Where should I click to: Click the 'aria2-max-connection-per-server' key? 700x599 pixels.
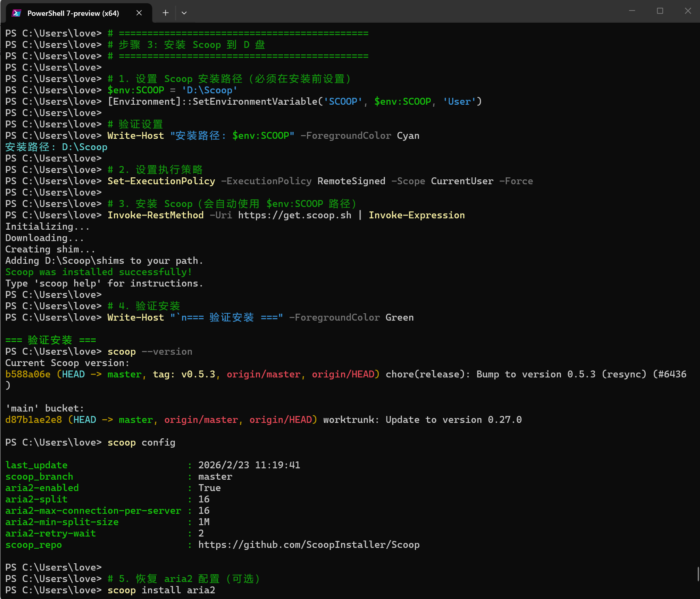pos(93,511)
